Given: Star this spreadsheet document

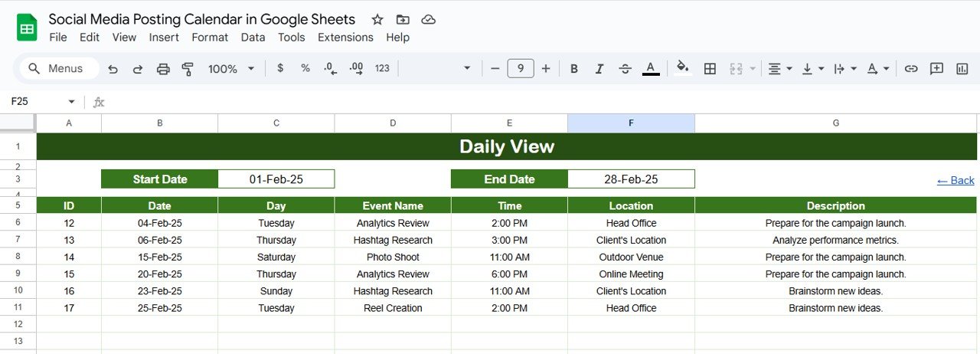Looking at the screenshot, I should (x=377, y=20).
